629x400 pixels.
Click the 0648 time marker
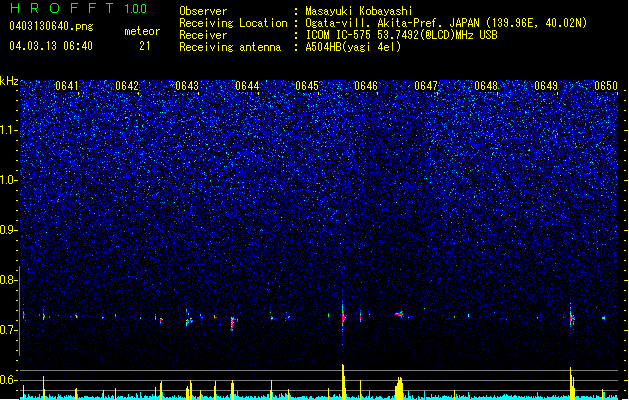coord(486,86)
